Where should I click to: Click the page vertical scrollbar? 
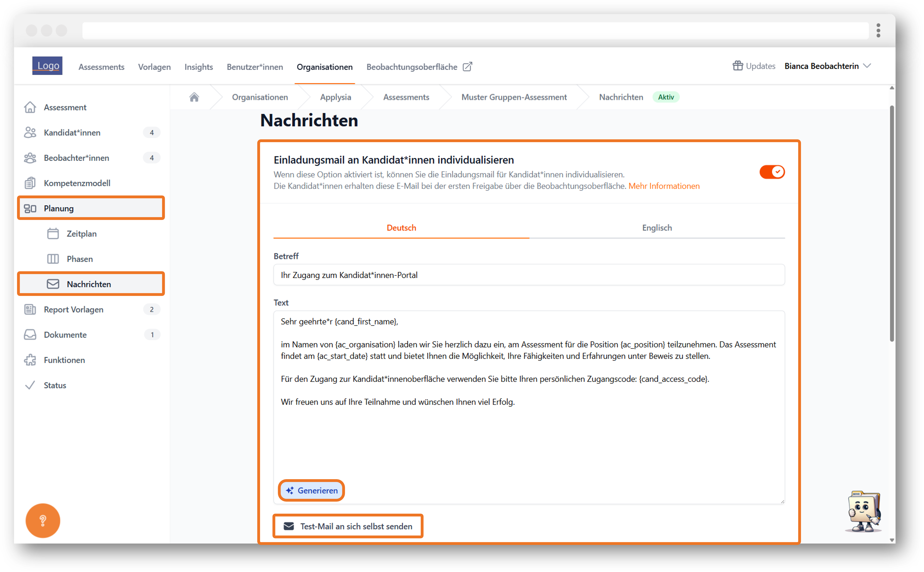[892, 224]
